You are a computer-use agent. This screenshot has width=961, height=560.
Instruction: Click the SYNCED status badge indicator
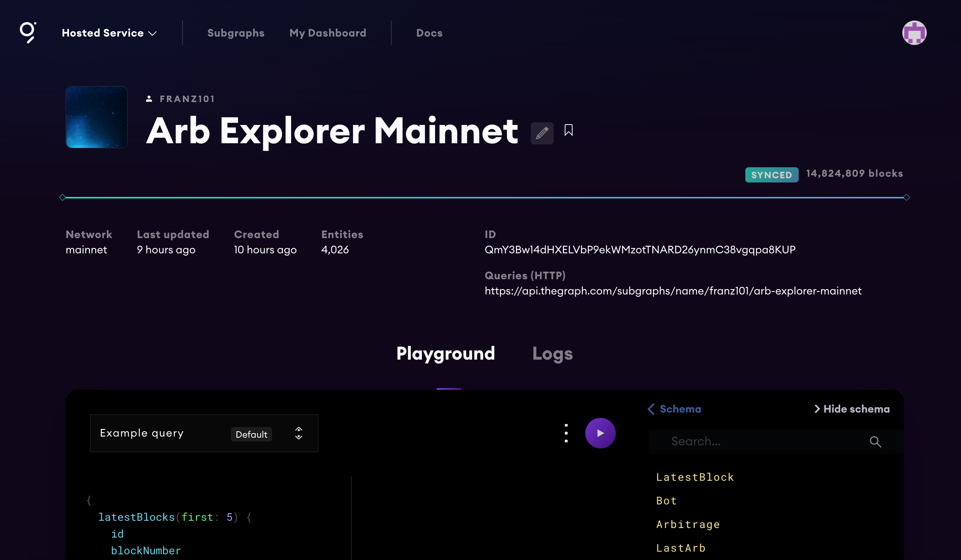770,174
